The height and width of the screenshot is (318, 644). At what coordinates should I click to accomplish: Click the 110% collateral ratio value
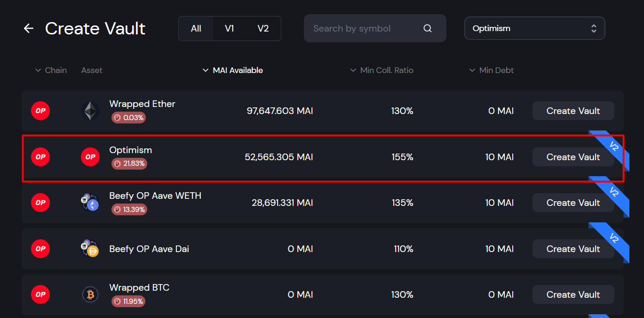click(403, 249)
